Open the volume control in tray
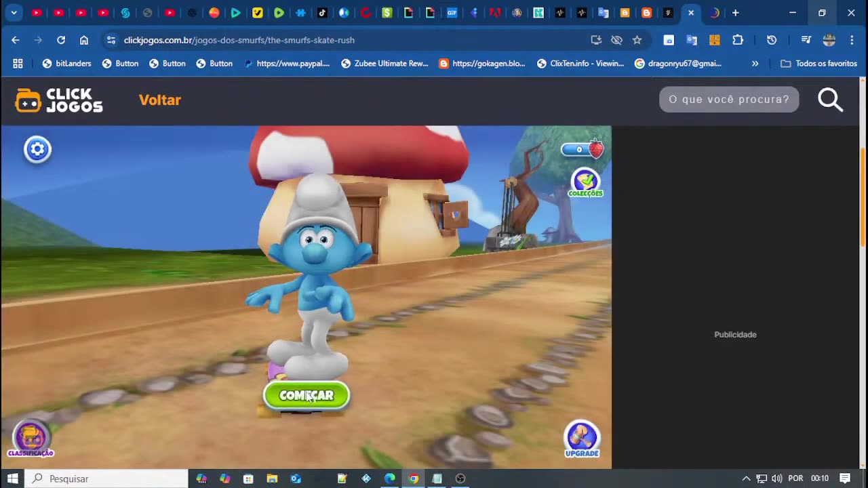This screenshot has height=488, width=868. point(777,479)
